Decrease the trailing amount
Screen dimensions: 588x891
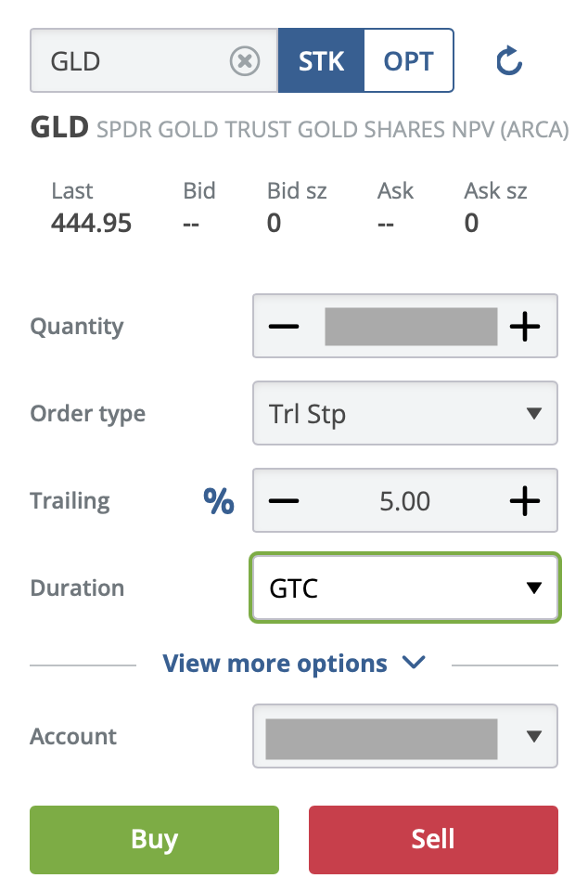pos(284,501)
